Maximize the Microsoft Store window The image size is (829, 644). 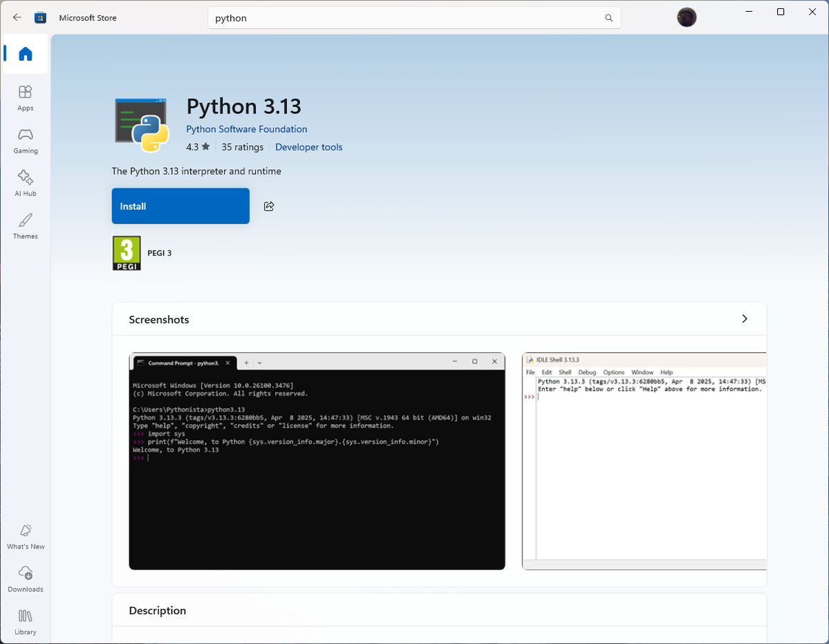click(x=781, y=12)
